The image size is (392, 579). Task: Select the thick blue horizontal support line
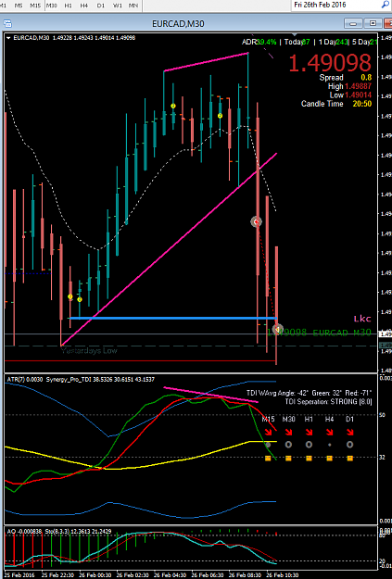(173, 318)
